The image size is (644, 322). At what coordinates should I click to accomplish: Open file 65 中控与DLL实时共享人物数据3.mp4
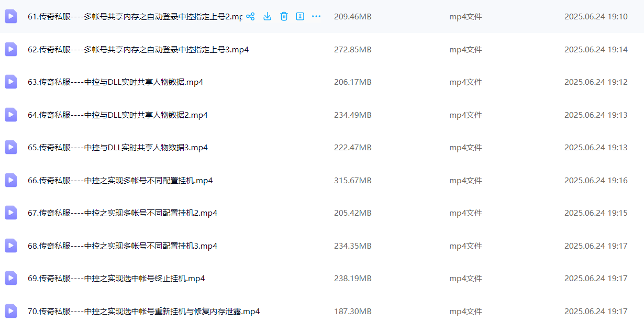pos(118,148)
